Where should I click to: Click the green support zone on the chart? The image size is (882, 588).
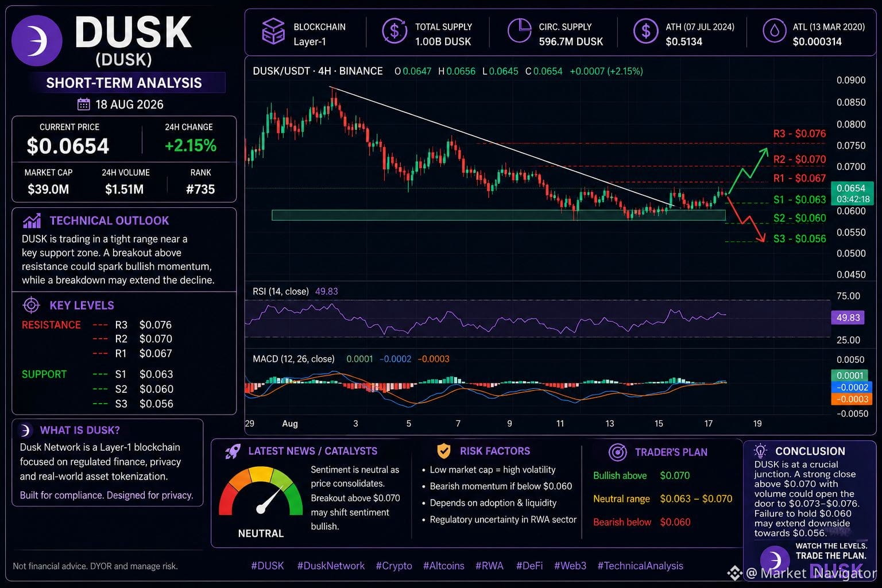tap(498, 215)
